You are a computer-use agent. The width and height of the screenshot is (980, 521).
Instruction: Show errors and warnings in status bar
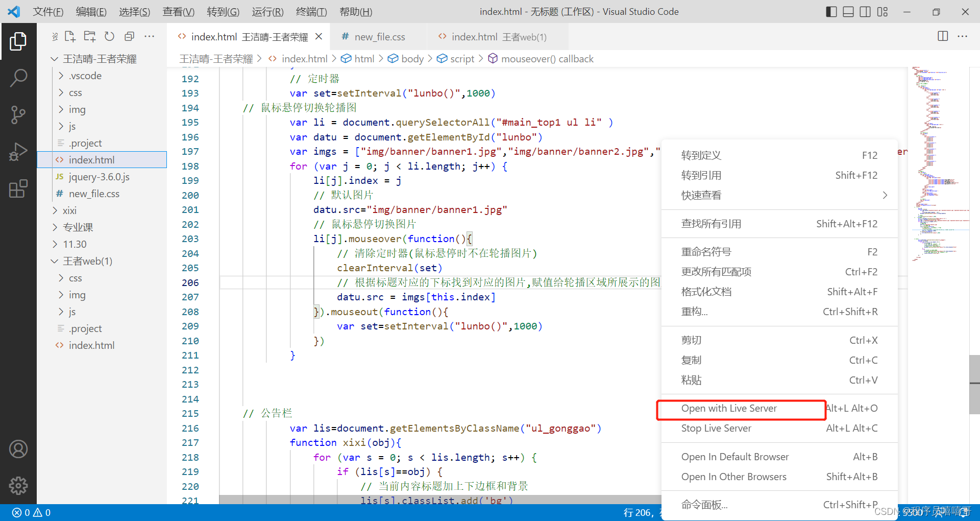point(31,512)
